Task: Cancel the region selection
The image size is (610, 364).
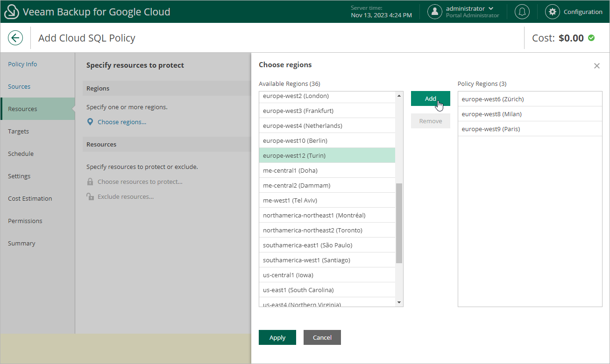Action: pos(322,337)
